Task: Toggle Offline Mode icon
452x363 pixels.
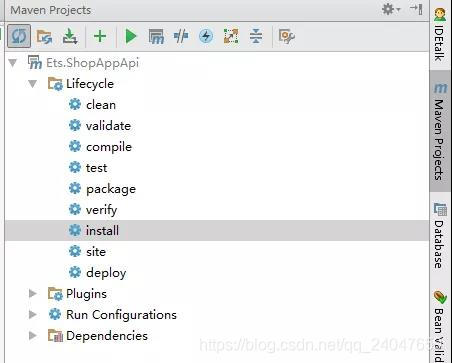Action: 181,36
